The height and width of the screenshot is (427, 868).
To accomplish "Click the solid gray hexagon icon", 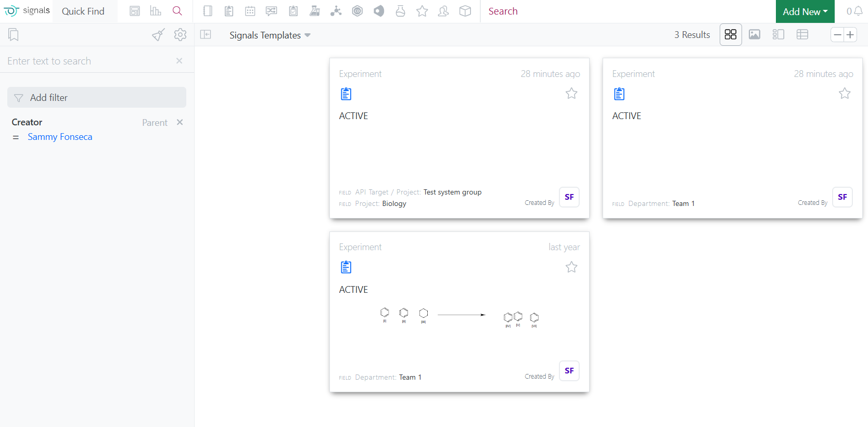I will [x=379, y=11].
